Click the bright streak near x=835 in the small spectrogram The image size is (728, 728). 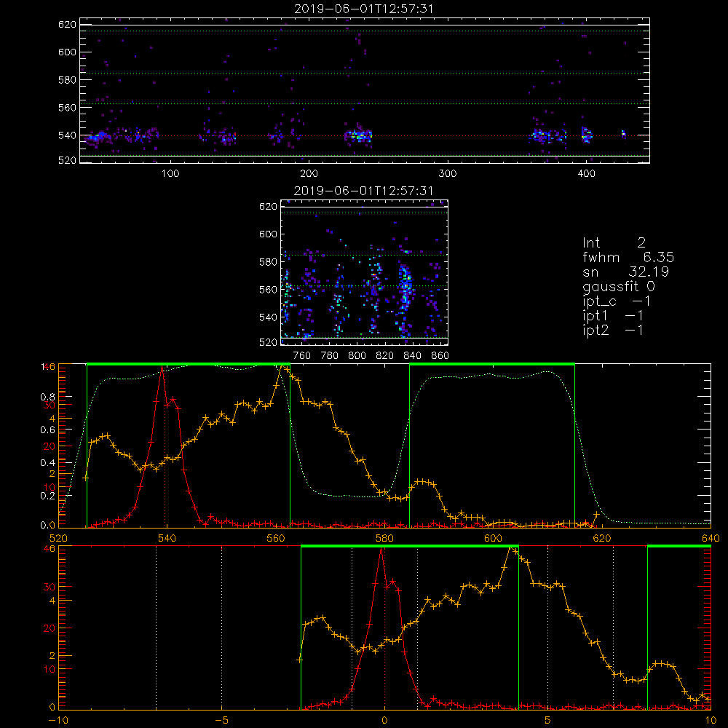(x=405, y=287)
